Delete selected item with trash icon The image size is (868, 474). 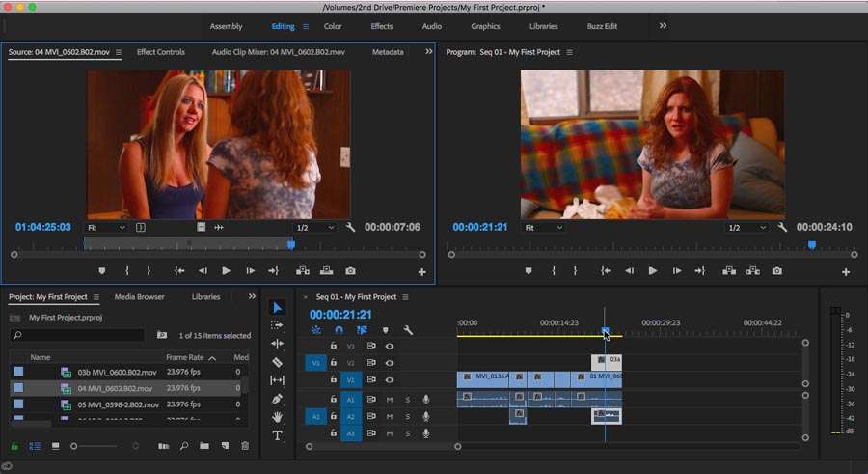coord(245,446)
